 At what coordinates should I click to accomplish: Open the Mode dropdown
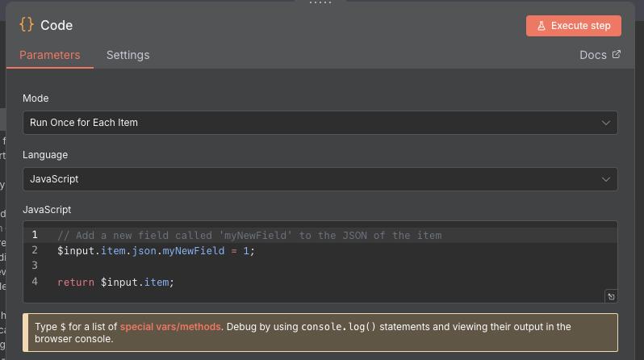[x=320, y=123]
